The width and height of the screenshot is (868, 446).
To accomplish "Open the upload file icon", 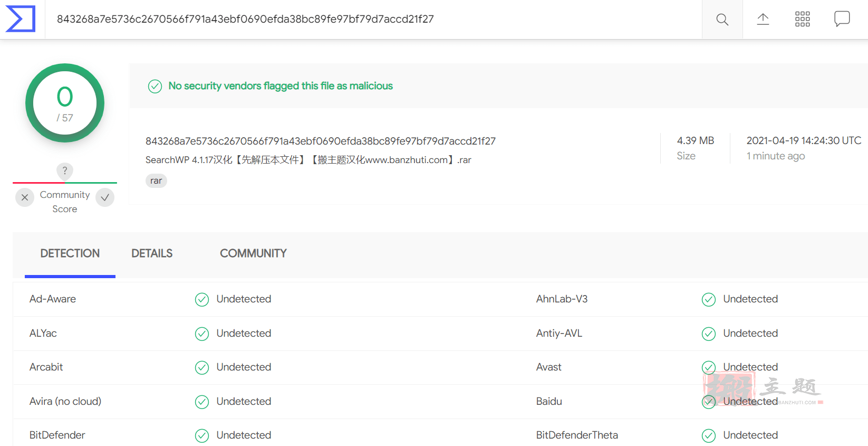I will point(763,20).
